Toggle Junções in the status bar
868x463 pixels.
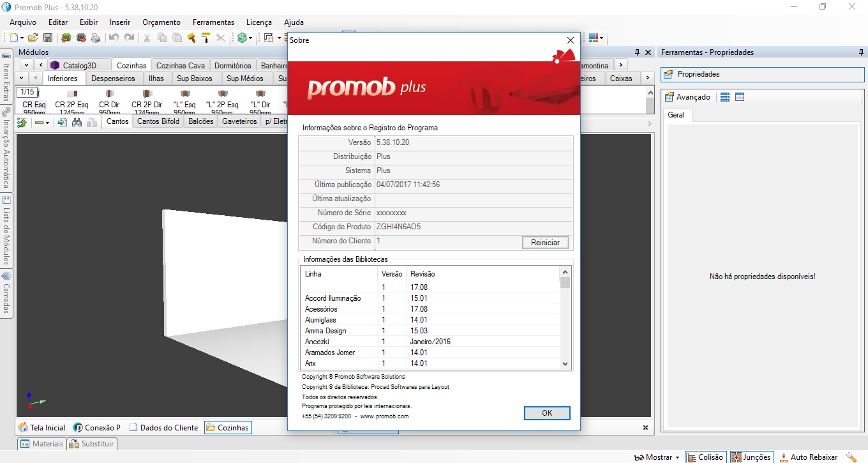pyautogui.click(x=751, y=457)
